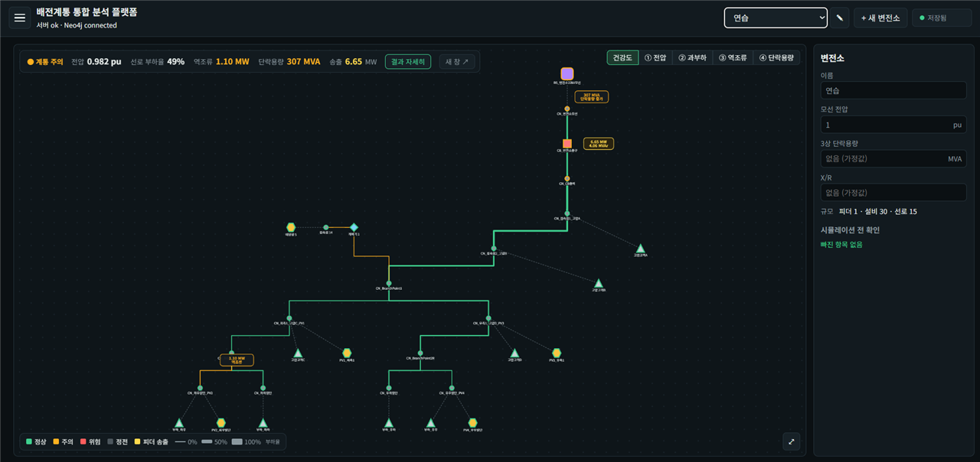Click the fullscreen expand icon on the diagram
The width and height of the screenshot is (980, 462).
pos(792,441)
